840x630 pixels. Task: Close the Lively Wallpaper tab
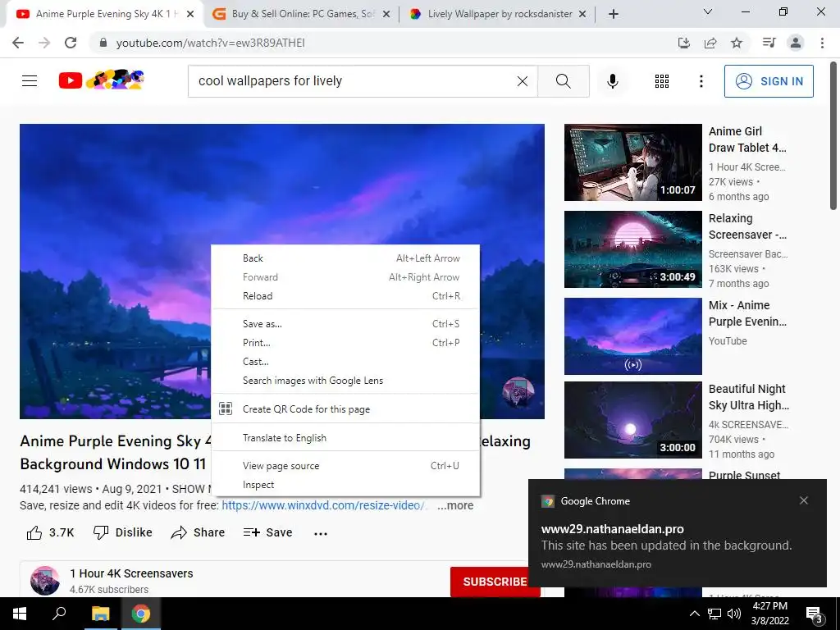583,15
